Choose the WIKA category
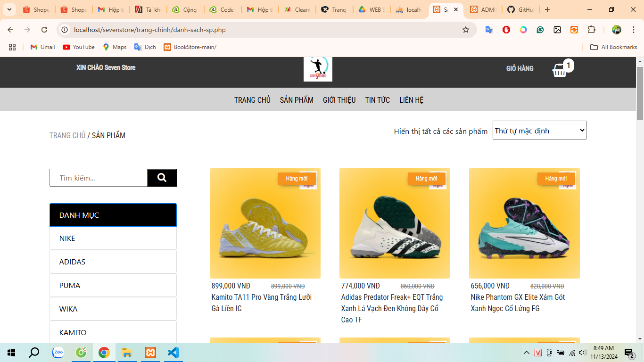Screen dimensions: 644x362 coord(113,309)
